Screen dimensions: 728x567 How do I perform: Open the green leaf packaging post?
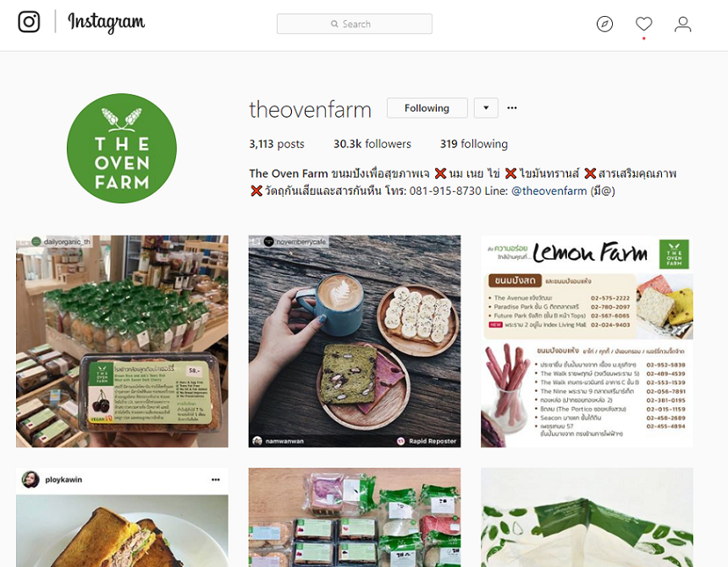[587, 517]
